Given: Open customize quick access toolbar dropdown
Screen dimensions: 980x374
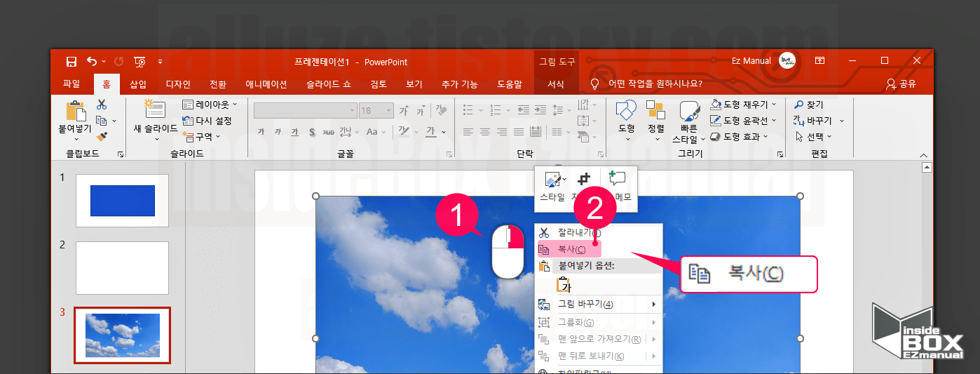Looking at the screenshot, I should point(160,62).
